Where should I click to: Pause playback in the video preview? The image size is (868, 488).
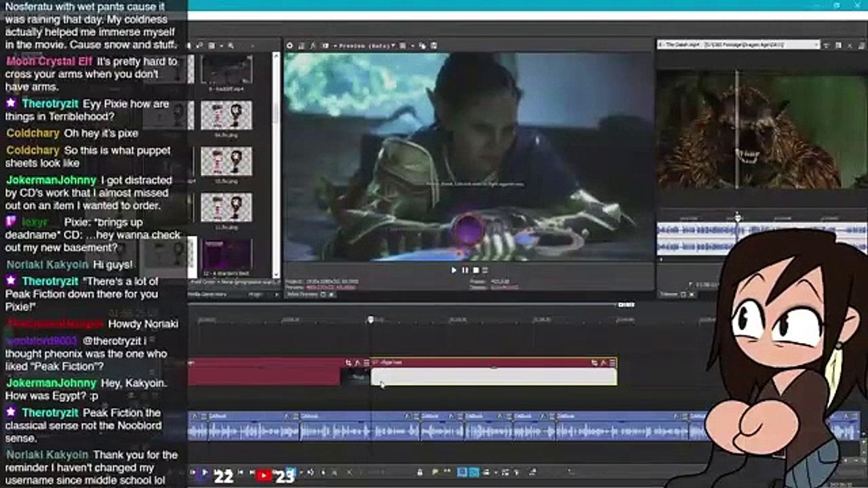coord(465,270)
